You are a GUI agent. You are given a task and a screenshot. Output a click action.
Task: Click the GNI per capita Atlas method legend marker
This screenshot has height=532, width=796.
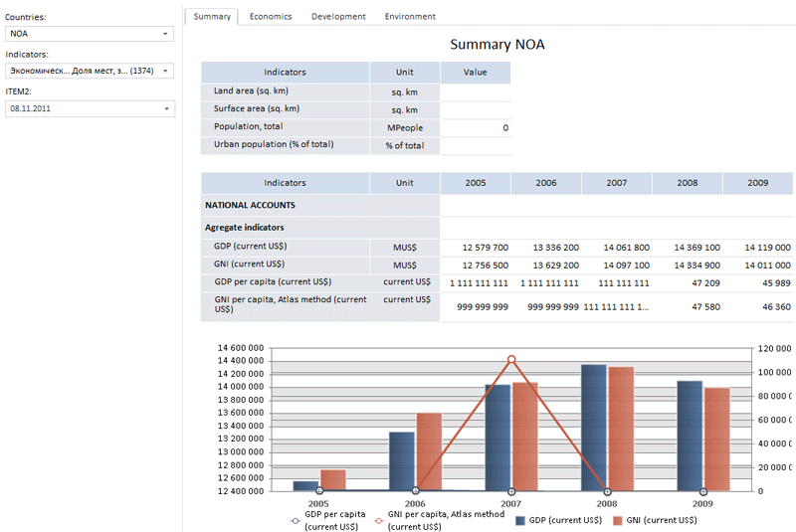click(x=377, y=520)
